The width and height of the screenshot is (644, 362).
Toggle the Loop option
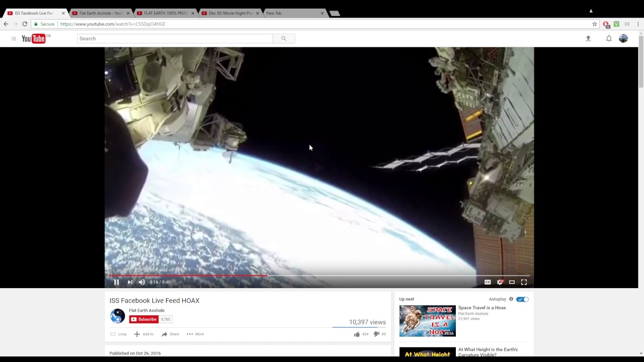click(x=118, y=334)
